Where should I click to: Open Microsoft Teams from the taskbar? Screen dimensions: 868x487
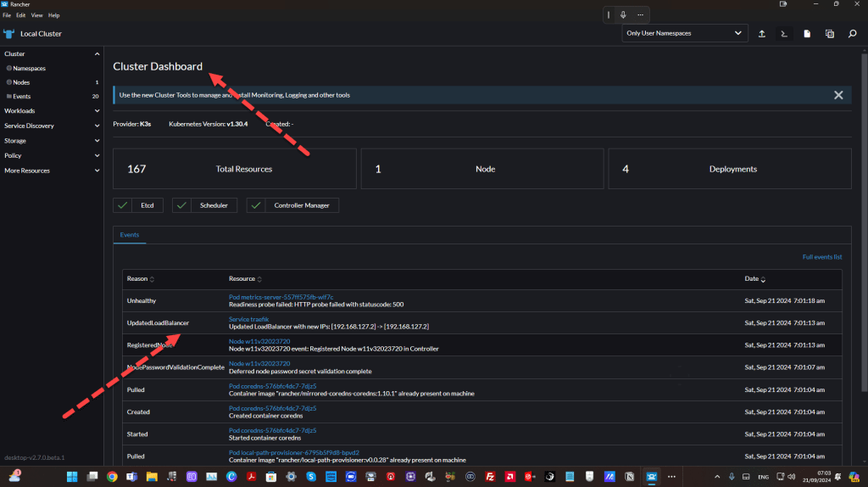131,477
